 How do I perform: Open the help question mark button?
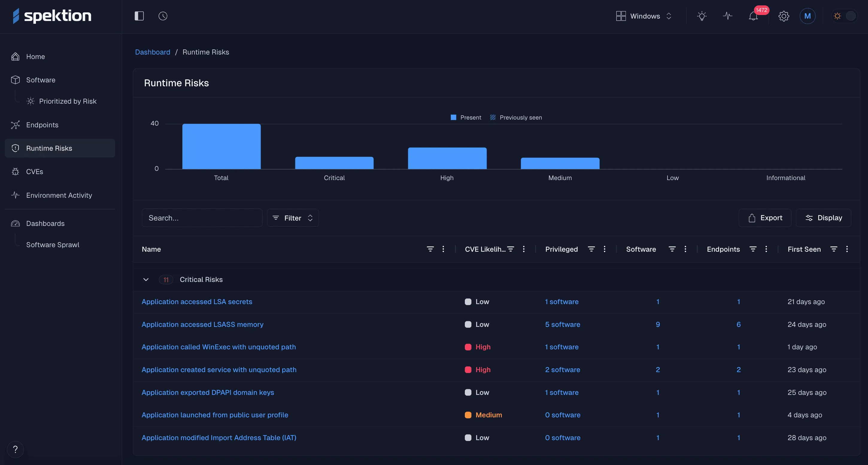click(x=15, y=449)
